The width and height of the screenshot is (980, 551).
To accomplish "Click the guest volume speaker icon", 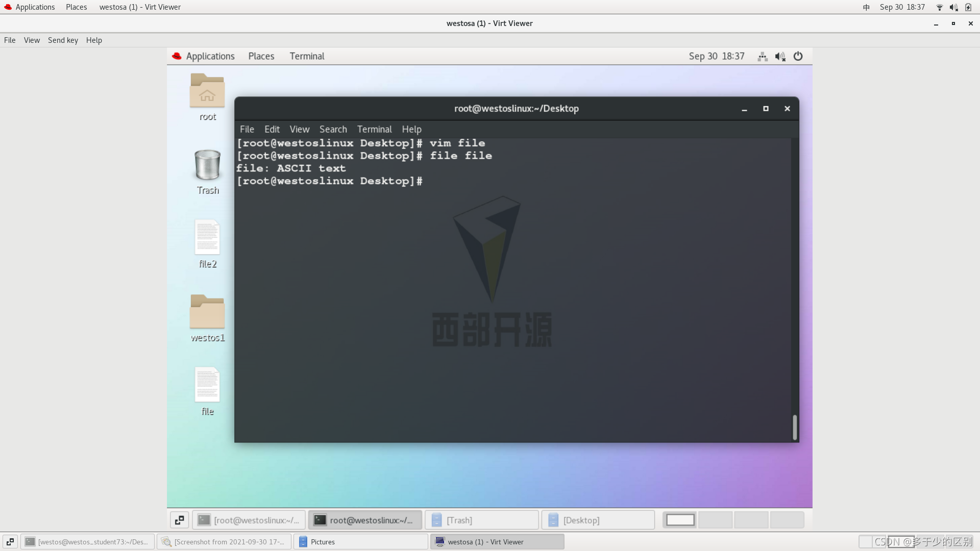I will [780, 57].
